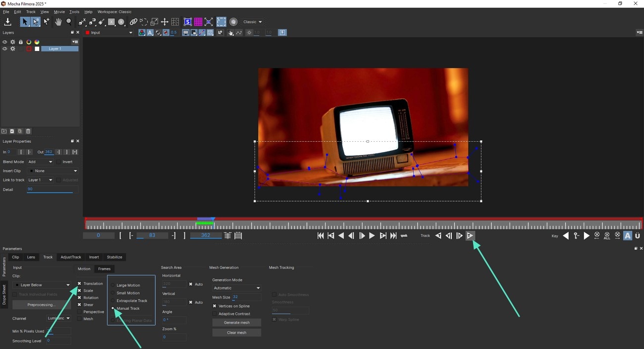644x349 pixels.
Task: Select the Move crosshair tool
Action: 164,22
